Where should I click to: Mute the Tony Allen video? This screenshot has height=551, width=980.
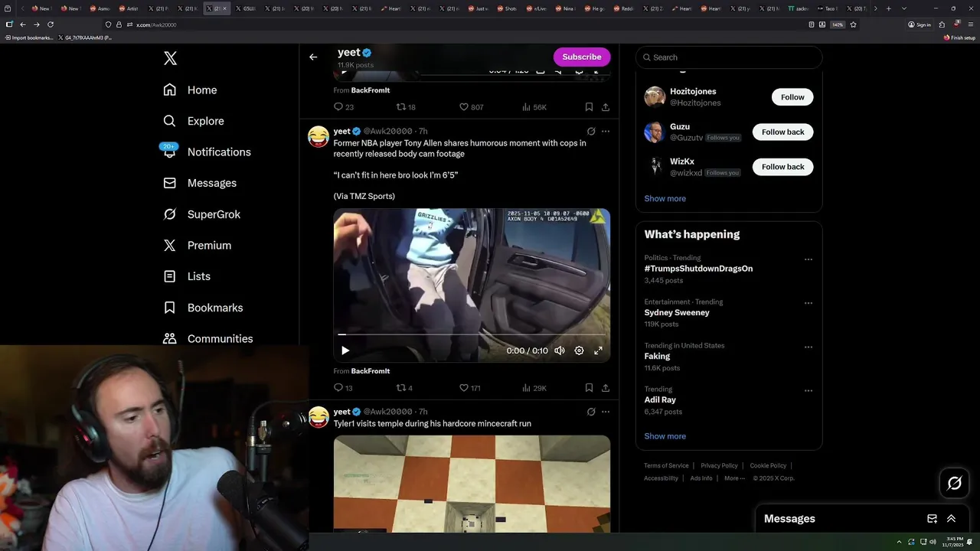(x=560, y=350)
